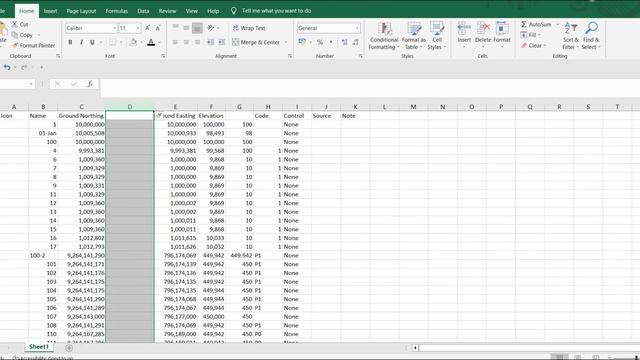Toggle Italic formatting
640x360 pixels.
pos(81,42)
